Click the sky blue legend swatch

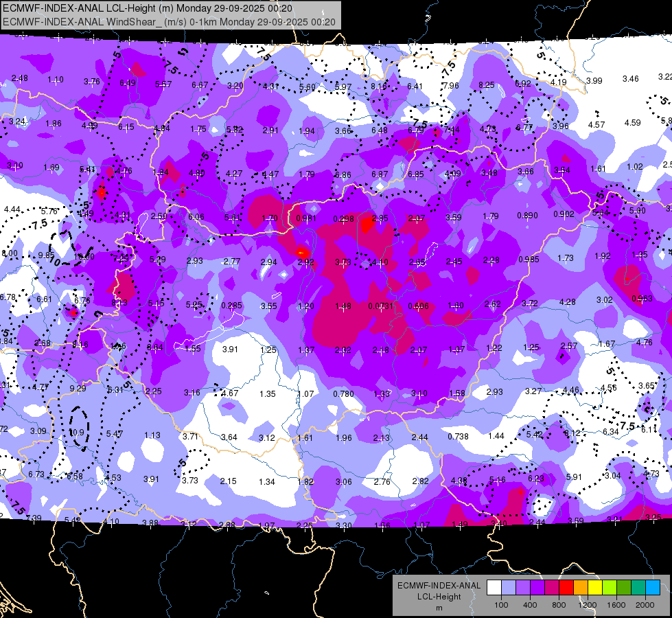coord(653,588)
